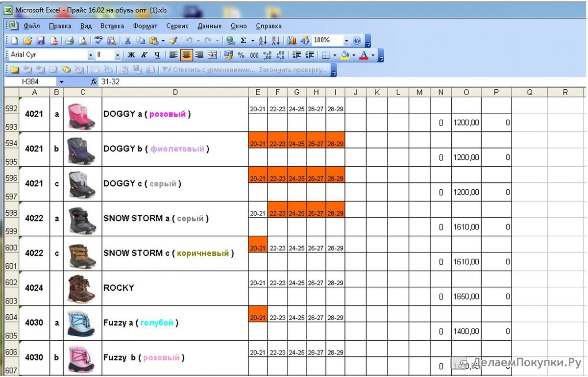Viewport: 588px width, 377px height.
Task: Open the Name Box dropdown next to H384
Action: [62, 82]
